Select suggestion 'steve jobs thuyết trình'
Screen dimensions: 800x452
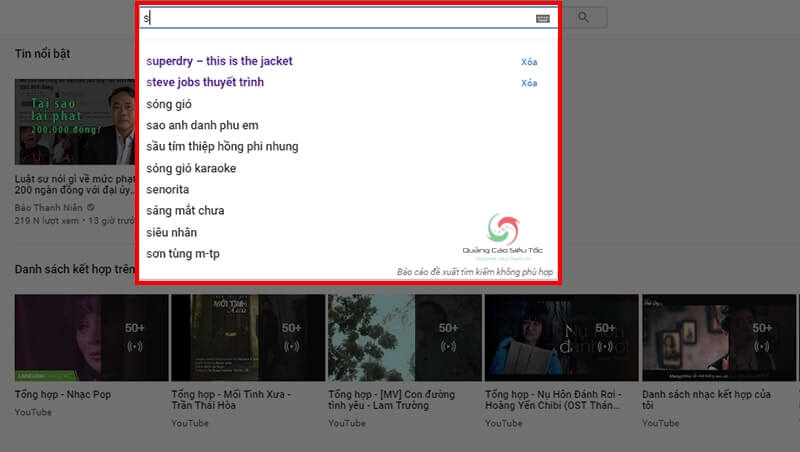point(205,82)
